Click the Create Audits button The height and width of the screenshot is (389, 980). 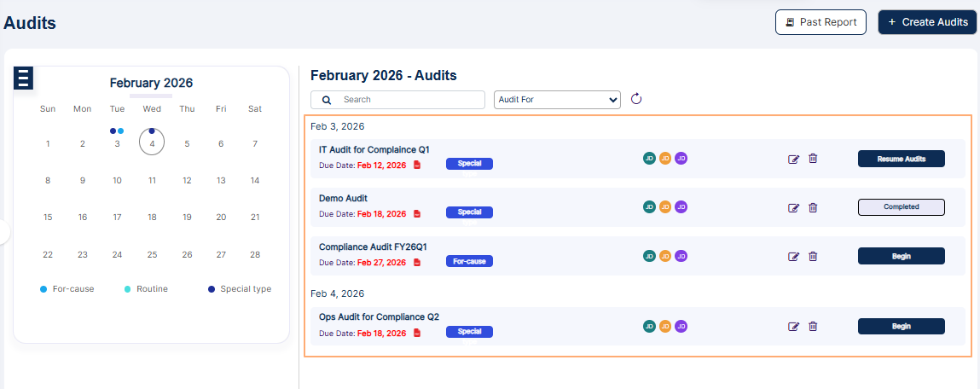(927, 22)
